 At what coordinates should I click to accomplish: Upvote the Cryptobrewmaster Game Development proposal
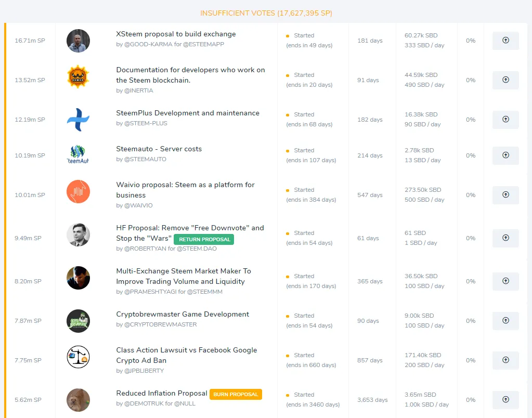click(505, 321)
